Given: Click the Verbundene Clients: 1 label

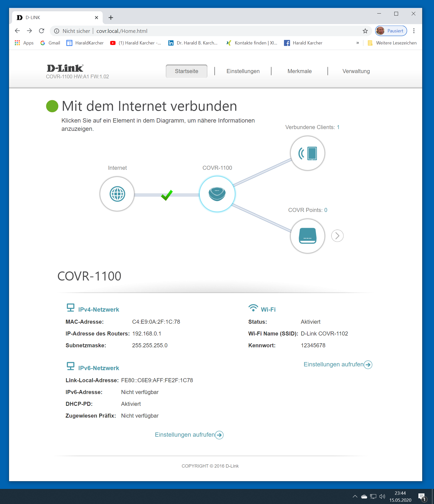Looking at the screenshot, I should [x=312, y=127].
